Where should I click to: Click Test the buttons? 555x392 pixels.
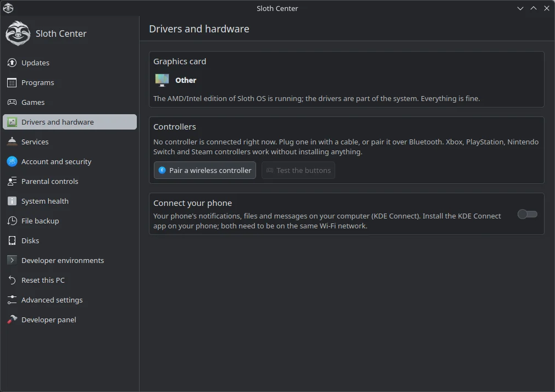pos(298,170)
